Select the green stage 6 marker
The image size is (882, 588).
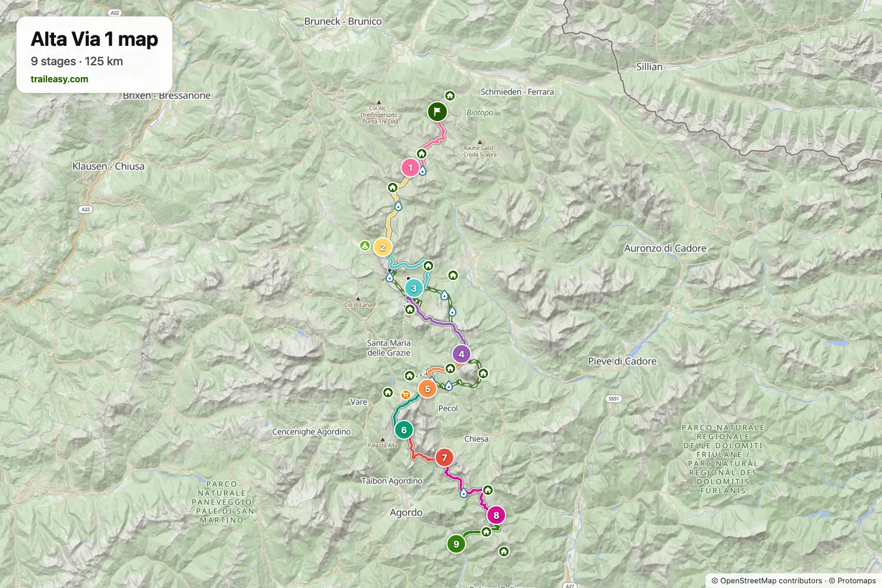pos(404,430)
